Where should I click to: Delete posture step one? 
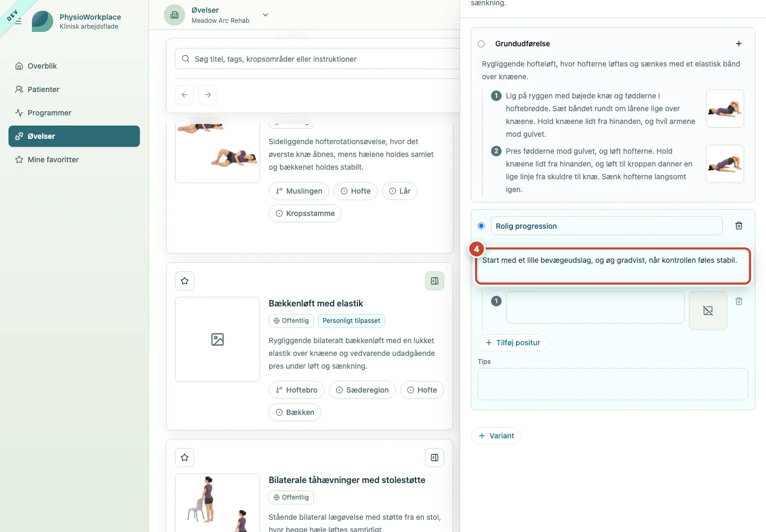click(x=739, y=301)
